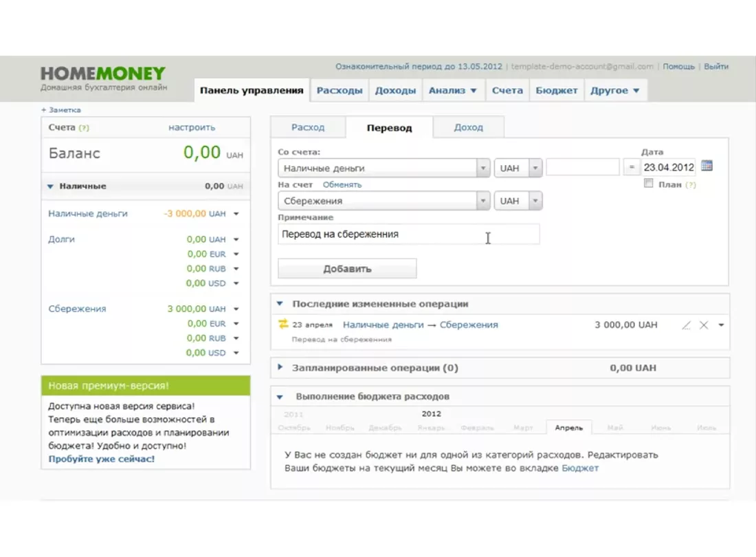The height and width of the screenshot is (557, 756).
Task: Click the transfer amount input field
Action: [x=582, y=167]
